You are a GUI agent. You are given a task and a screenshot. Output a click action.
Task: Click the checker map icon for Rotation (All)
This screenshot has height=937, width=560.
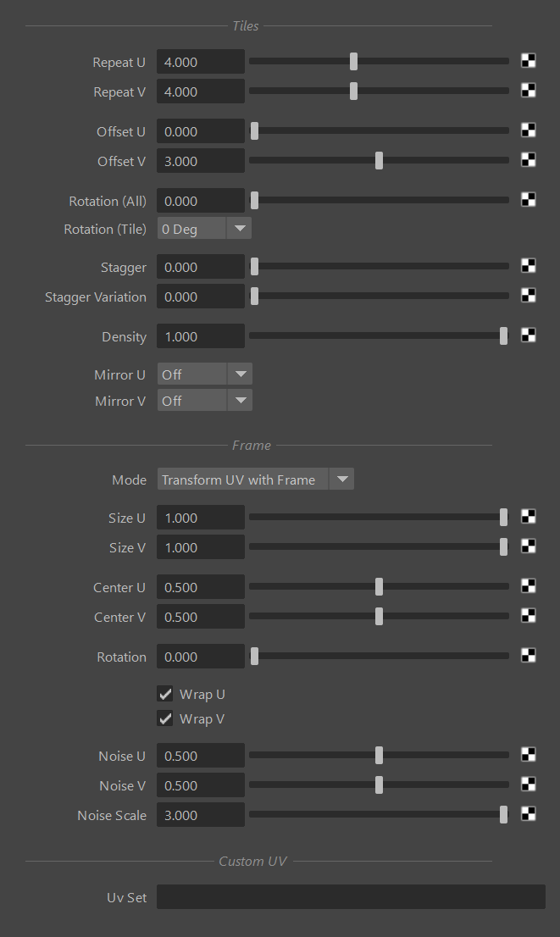(528, 200)
